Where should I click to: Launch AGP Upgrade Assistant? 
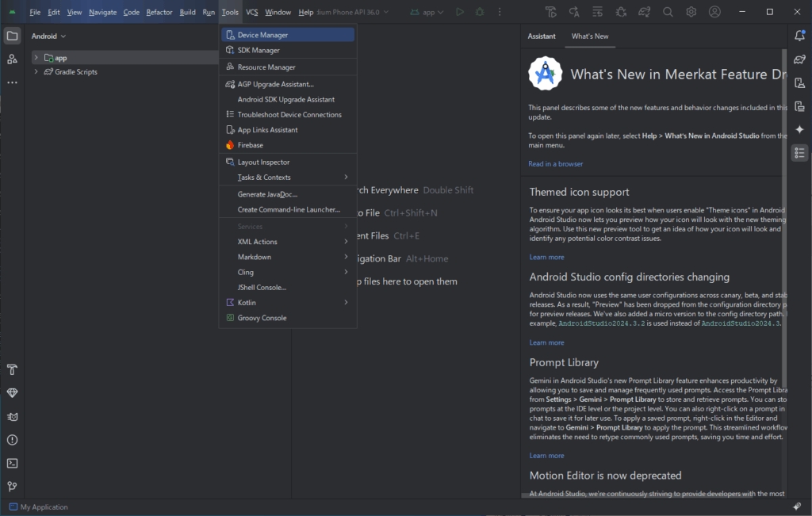(x=288, y=84)
